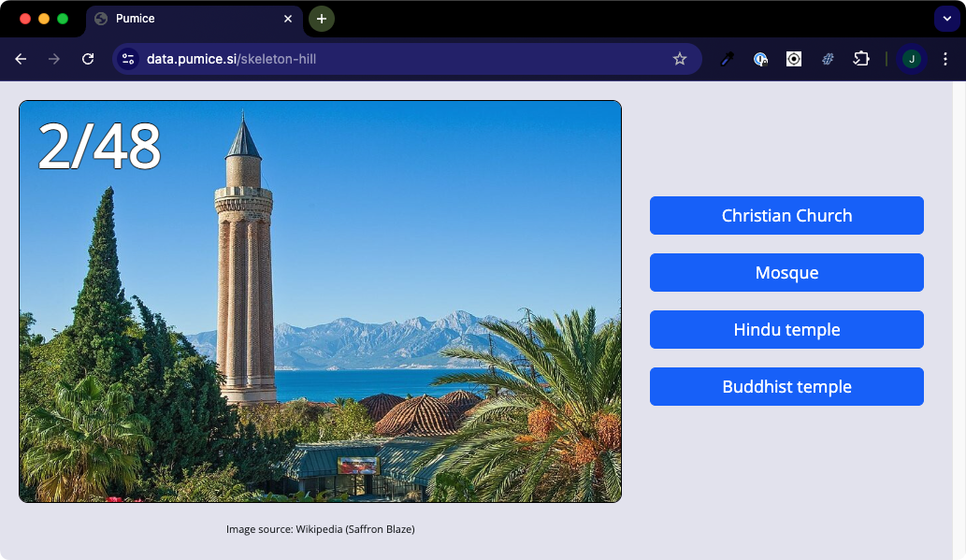This screenshot has height=560, width=966.
Task: Open Chrome's three-dot menu
Action: 945,59
